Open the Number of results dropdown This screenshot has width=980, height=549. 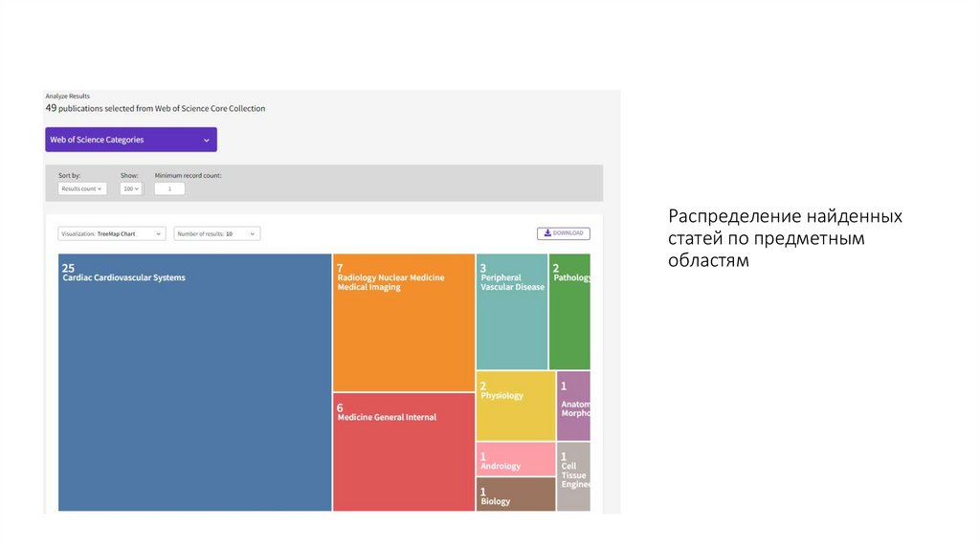click(216, 233)
